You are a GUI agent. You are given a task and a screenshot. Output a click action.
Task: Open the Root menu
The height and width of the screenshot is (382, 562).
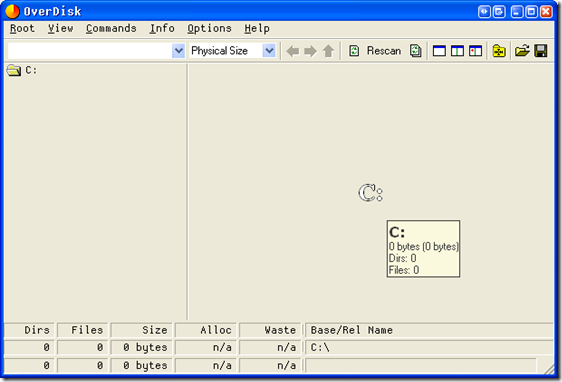pos(22,28)
